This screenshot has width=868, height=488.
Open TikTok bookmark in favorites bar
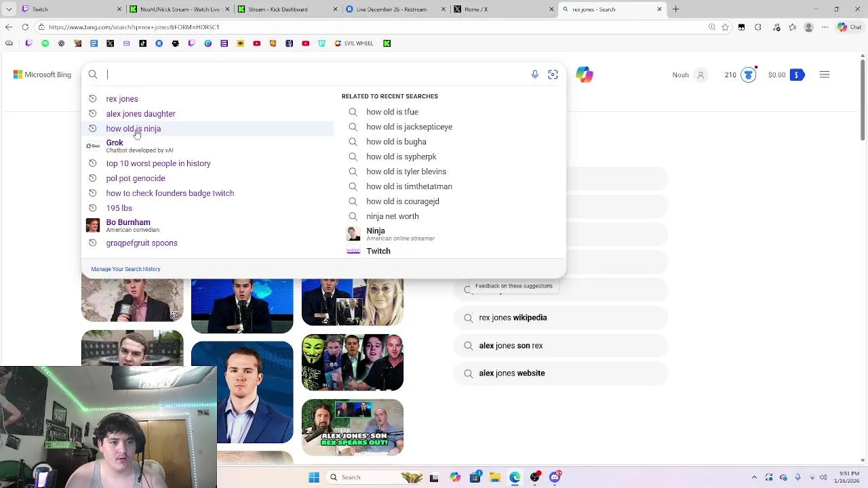(142, 43)
